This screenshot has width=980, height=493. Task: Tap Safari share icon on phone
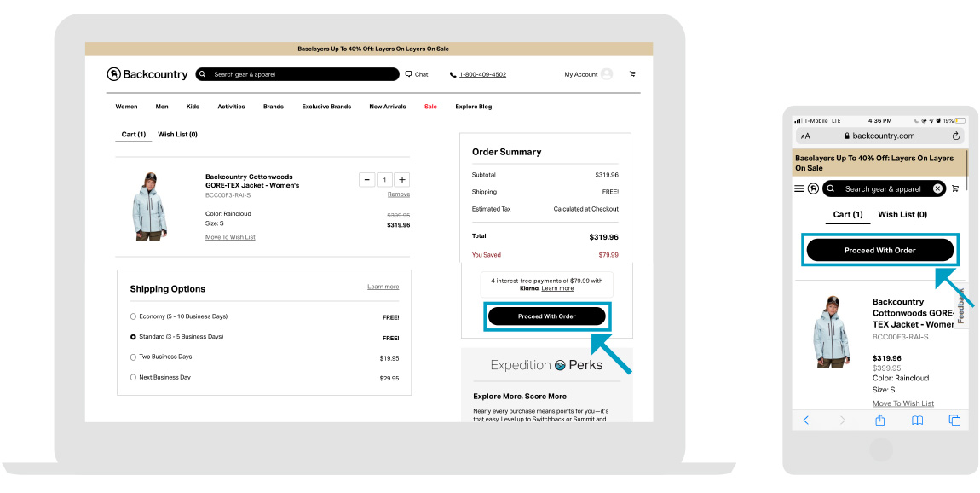(x=880, y=420)
